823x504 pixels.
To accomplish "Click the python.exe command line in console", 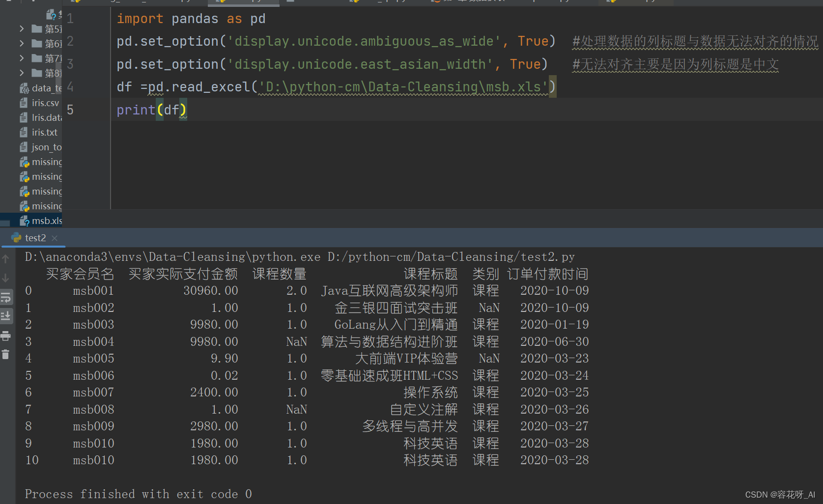I will tap(300, 257).
